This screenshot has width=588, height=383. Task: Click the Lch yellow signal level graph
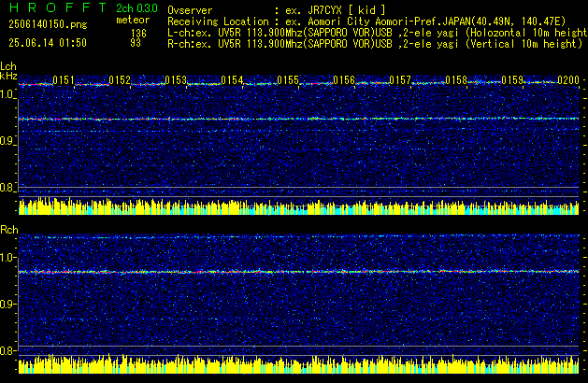click(x=298, y=206)
